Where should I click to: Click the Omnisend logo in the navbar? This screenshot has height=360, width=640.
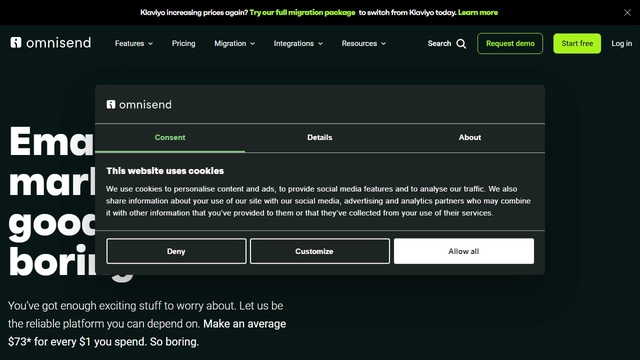point(51,43)
